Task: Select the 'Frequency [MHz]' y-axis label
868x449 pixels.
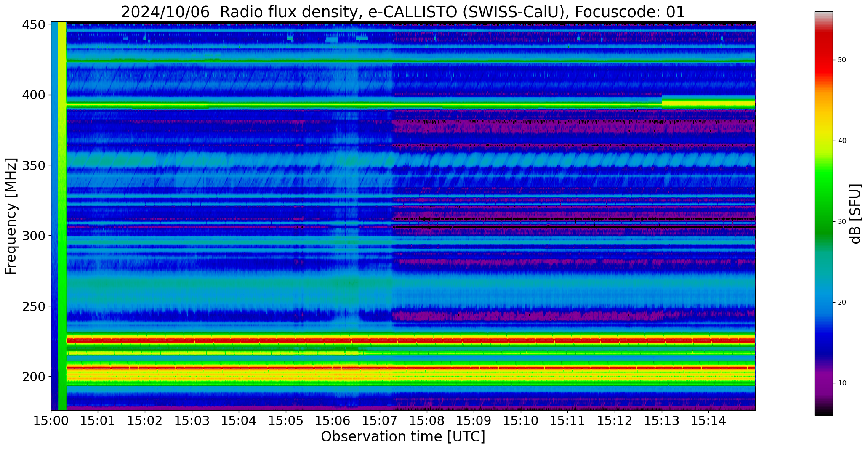Action: click(x=11, y=216)
